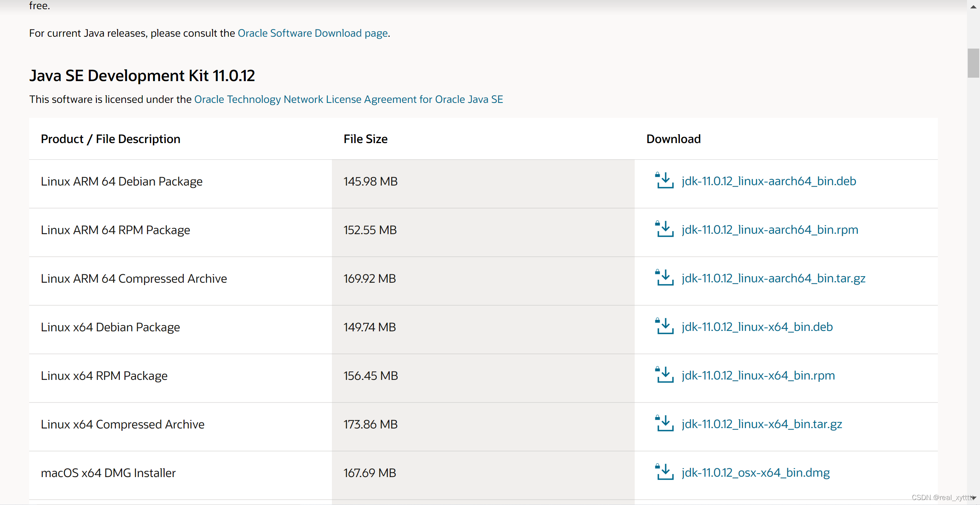Click download icon for linux-aarch64 deb
The width and height of the screenshot is (980, 505).
665,181
